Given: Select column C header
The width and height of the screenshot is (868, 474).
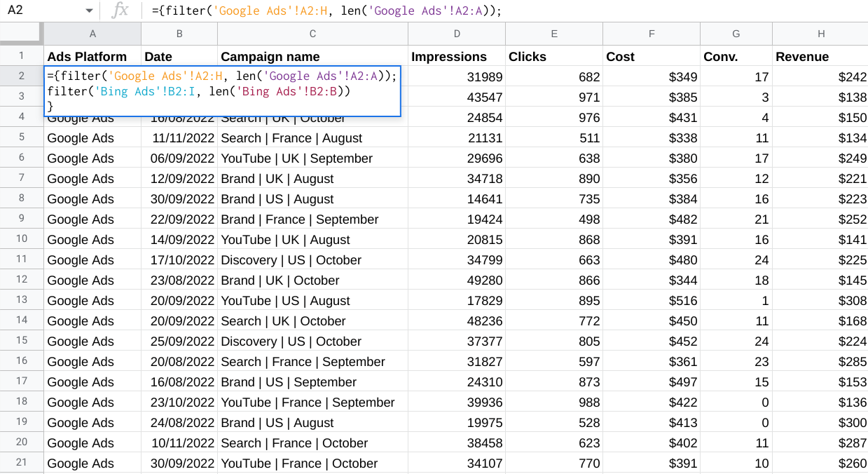Looking at the screenshot, I should click(x=312, y=34).
